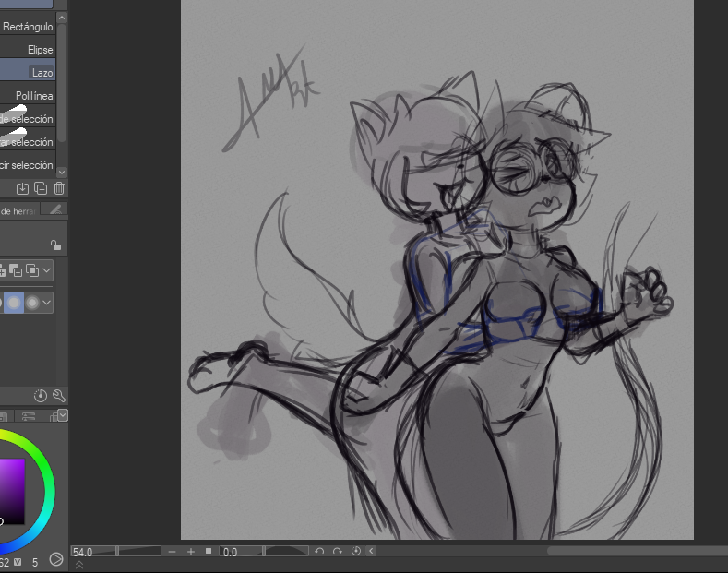Reset canvas rotation icon
The width and height of the screenshot is (728, 573).
point(356,551)
